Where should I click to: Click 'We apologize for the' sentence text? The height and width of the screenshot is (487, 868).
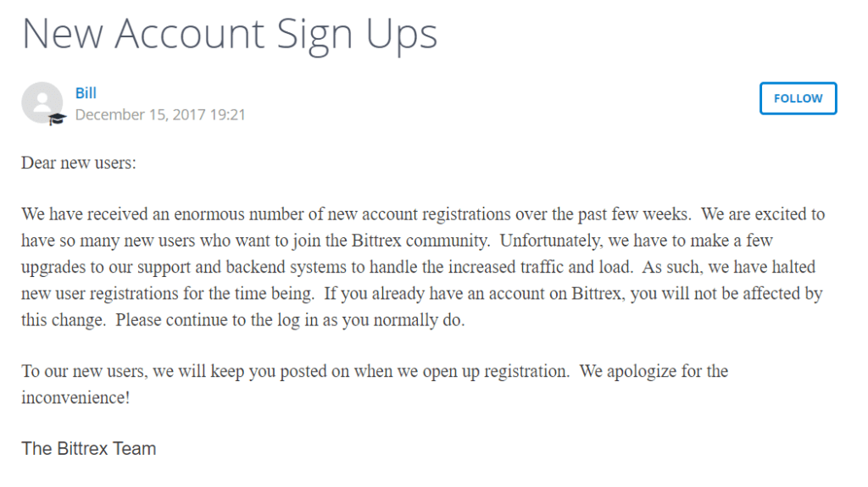[654, 372]
